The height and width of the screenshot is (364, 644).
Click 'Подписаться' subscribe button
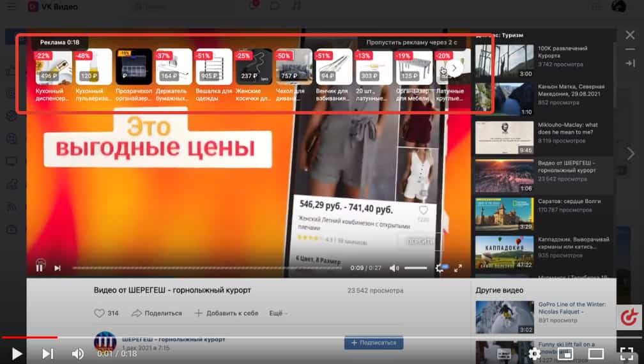pos(373,343)
